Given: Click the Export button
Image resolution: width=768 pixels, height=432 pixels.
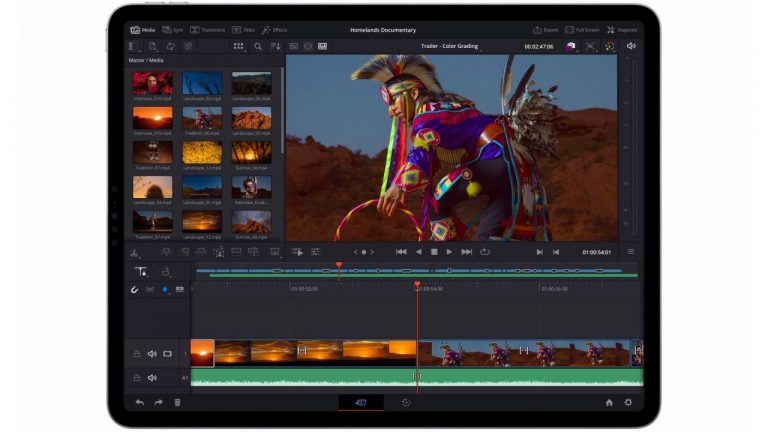Looking at the screenshot, I should coord(545,30).
